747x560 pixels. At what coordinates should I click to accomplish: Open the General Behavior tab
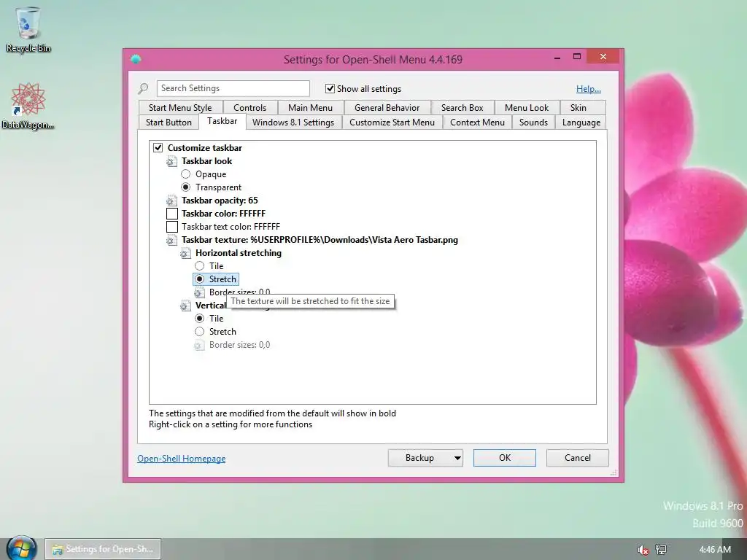coord(387,108)
